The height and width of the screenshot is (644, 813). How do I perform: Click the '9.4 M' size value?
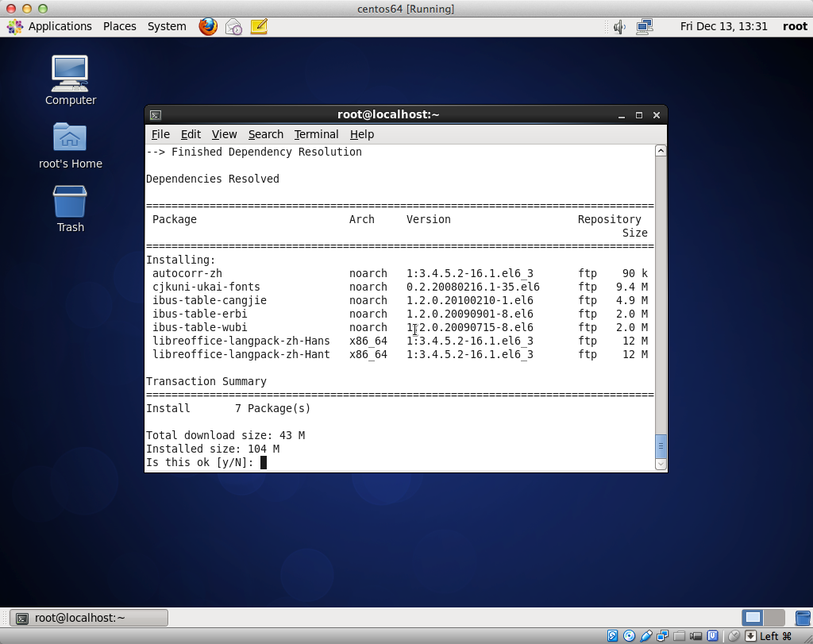click(x=632, y=287)
